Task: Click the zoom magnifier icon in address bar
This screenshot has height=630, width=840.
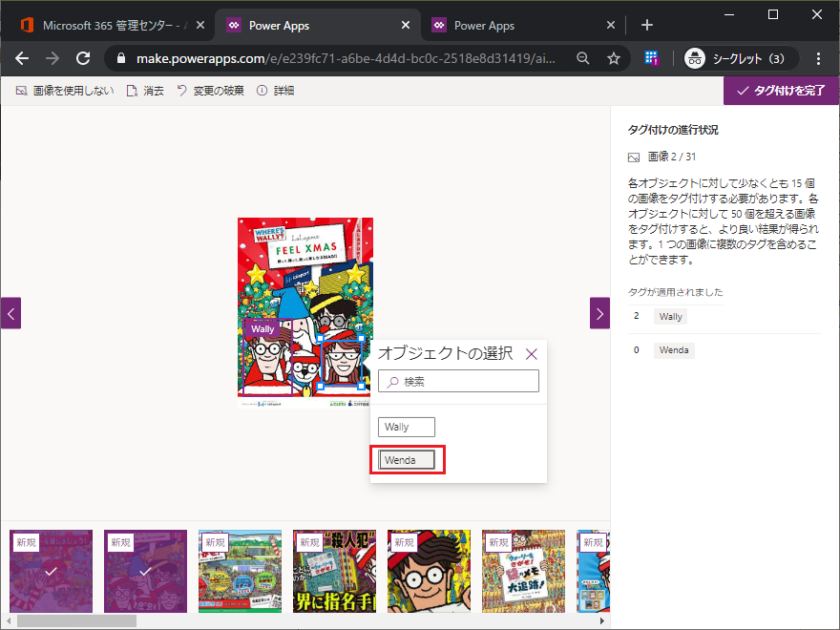Action: pyautogui.click(x=583, y=58)
